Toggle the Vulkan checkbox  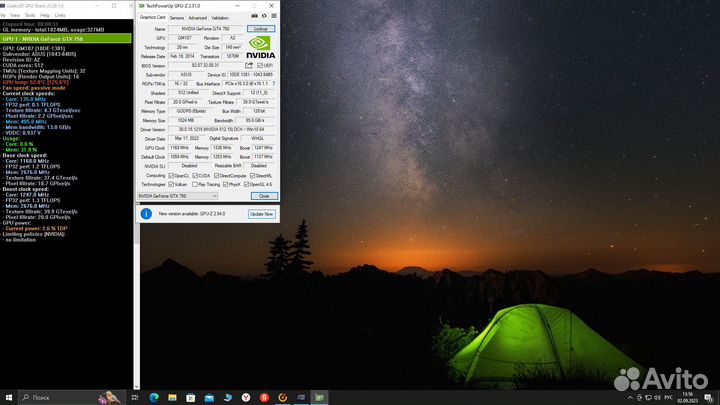(x=171, y=185)
